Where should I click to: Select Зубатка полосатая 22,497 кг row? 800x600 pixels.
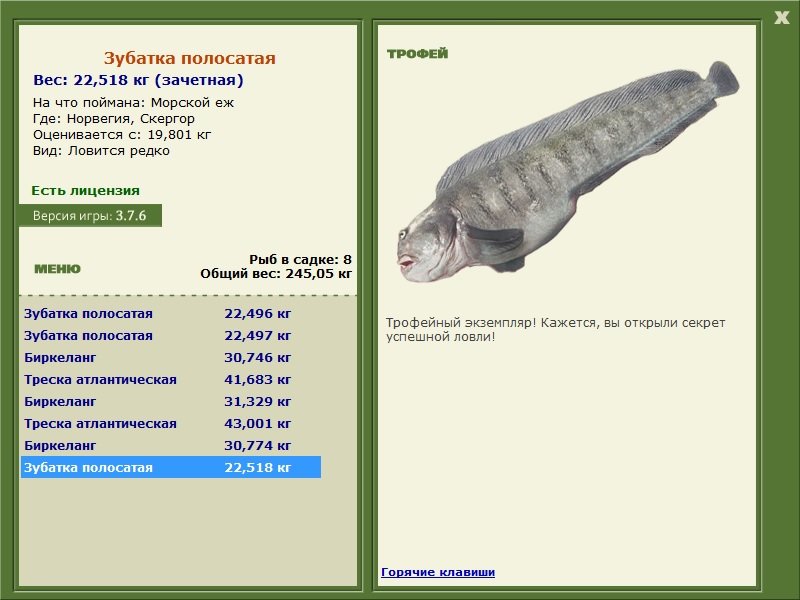[171, 335]
